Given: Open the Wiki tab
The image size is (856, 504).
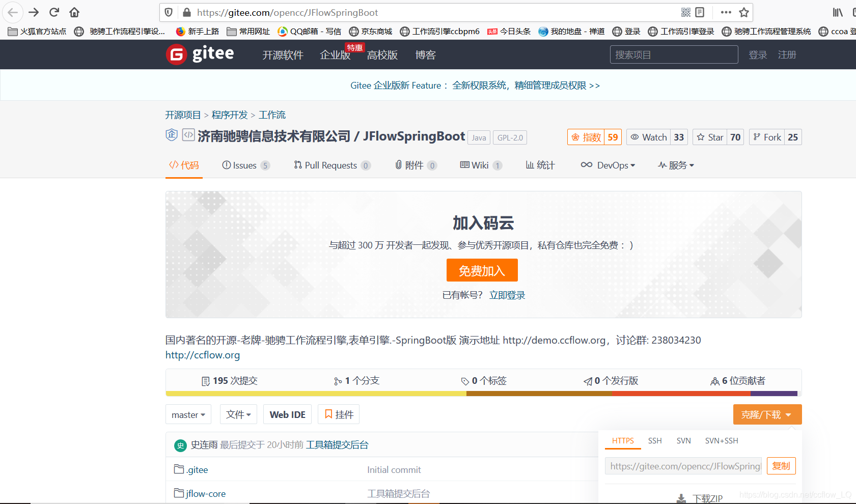Looking at the screenshot, I should [x=481, y=165].
